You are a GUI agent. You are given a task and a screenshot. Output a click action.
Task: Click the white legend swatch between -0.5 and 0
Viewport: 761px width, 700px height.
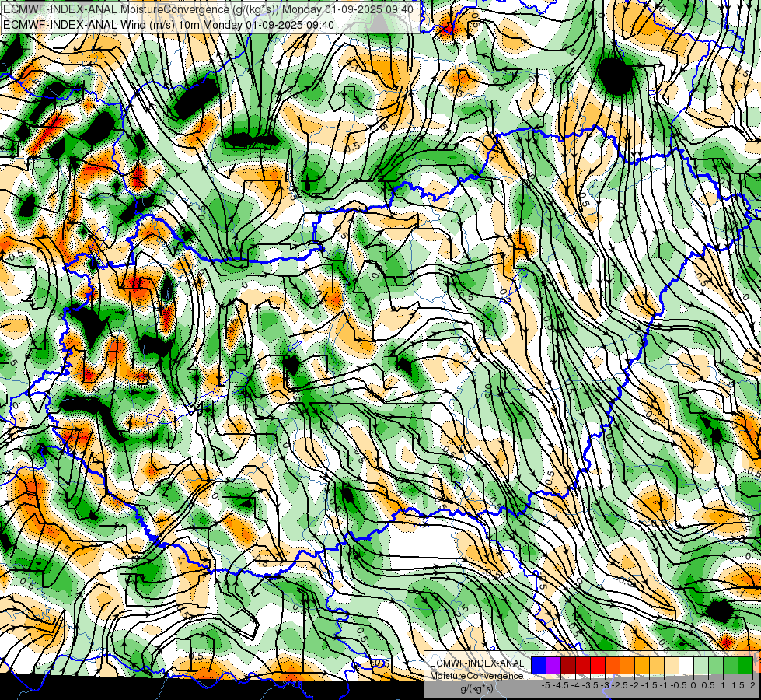686,665
